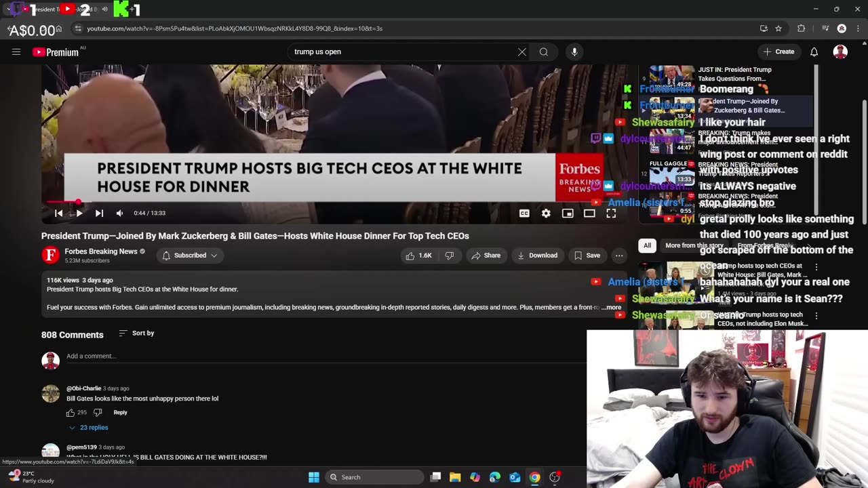The image size is (868, 488).
Task: Bookmark this page with star icon
Action: pos(778,28)
